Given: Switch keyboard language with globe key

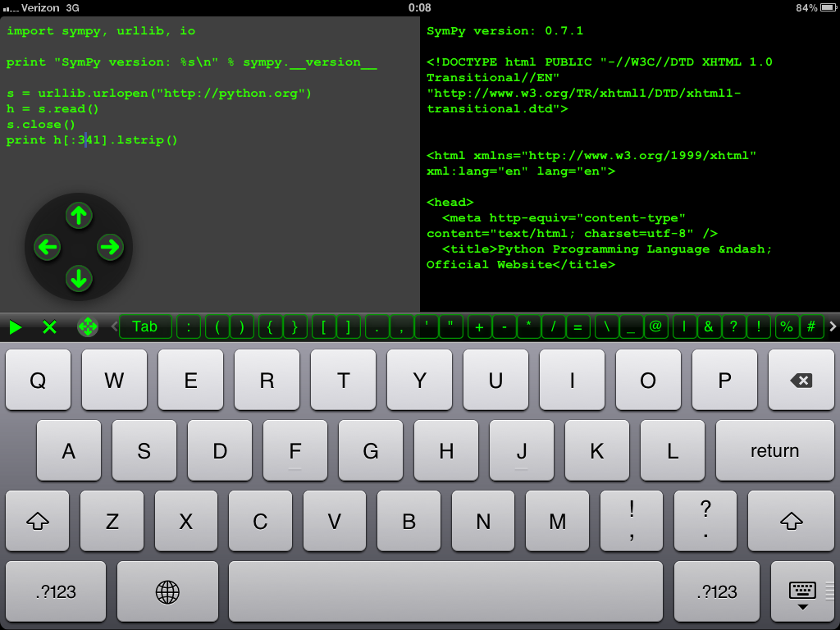Looking at the screenshot, I should pos(167,591).
